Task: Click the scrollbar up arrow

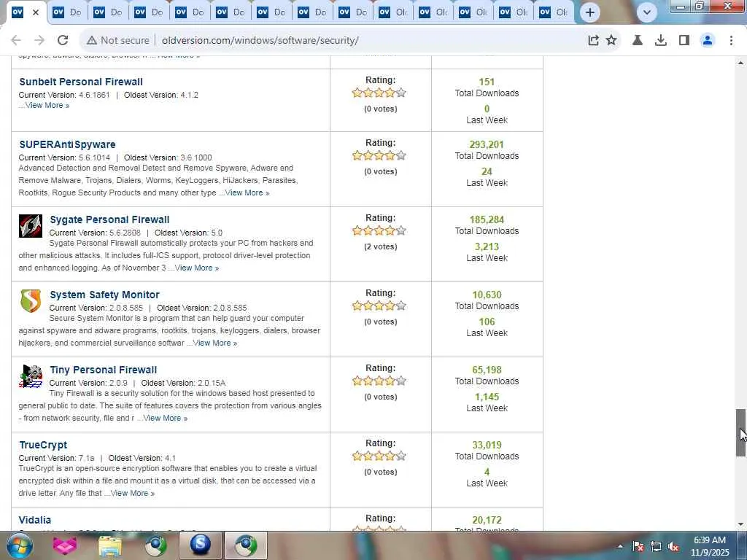Action: click(x=740, y=63)
